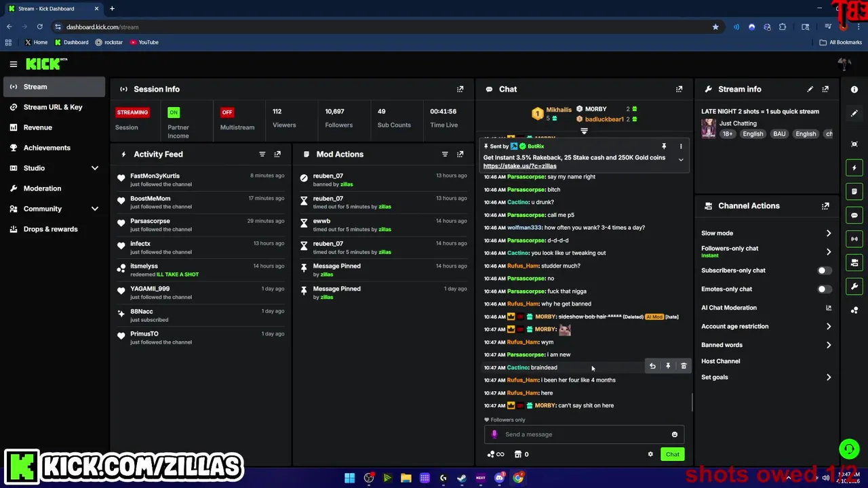
Task: Filter the Mod Actions list
Action: point(445,155)
